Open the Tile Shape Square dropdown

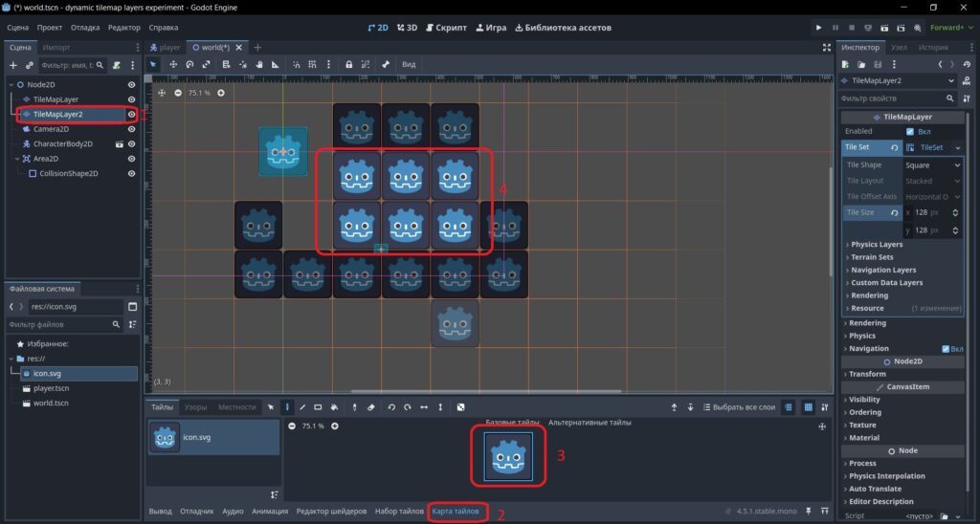932,164
